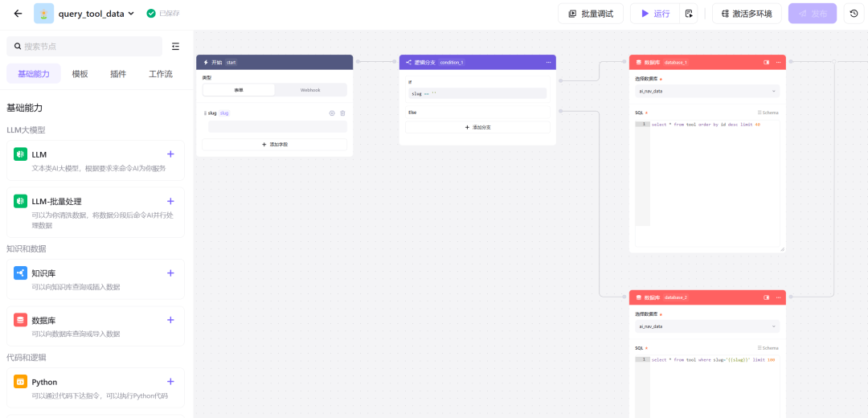Add LLM-批量处理 node with plus
The height and width of the screenshot is (418, 868).
tap(170, 201)
